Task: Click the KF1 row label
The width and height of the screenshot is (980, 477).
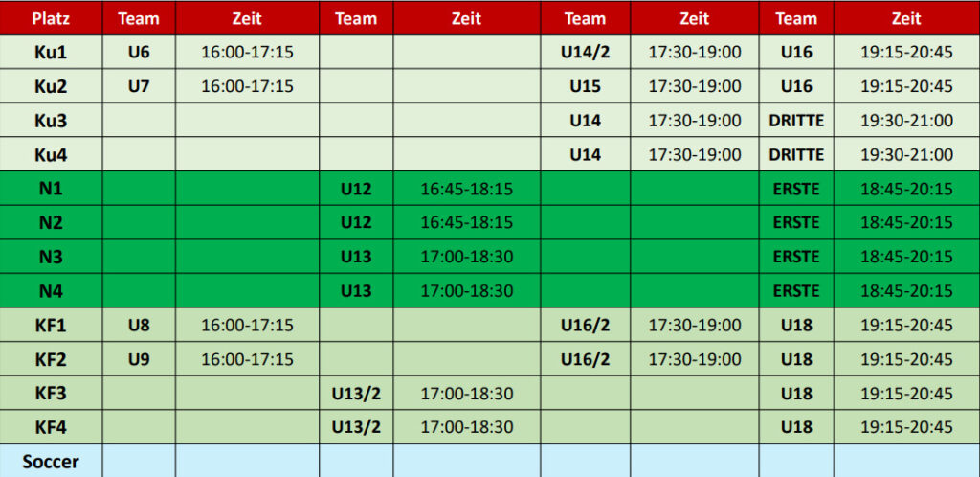Action: 51,325
